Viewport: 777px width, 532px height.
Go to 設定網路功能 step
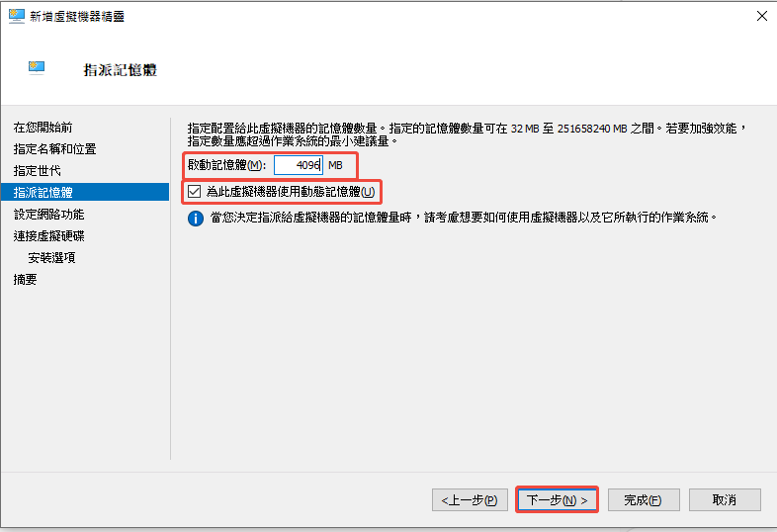pos(49,215)
